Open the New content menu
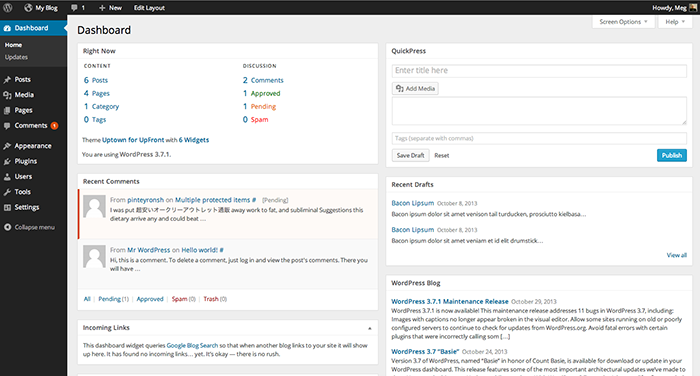Image resolution: width=700 pixels, height=376 pixels. point(110,8)
